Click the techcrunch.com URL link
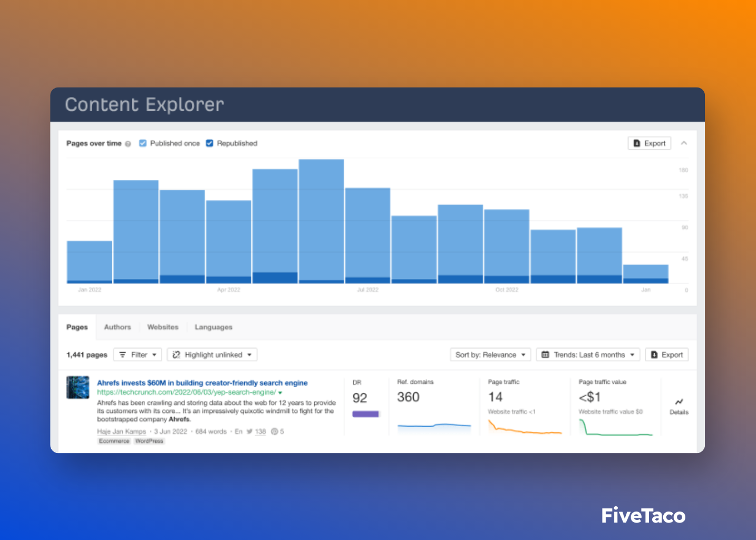756x540 pixels. click(186, 392)
